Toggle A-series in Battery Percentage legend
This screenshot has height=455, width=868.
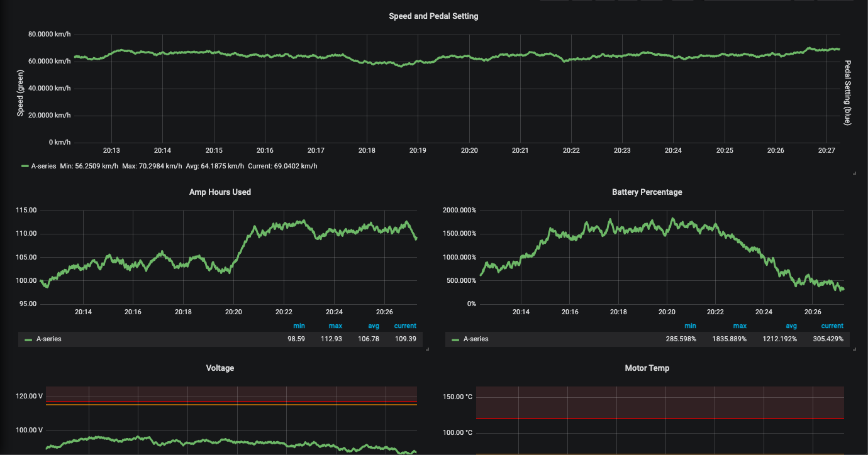(476, 339)
